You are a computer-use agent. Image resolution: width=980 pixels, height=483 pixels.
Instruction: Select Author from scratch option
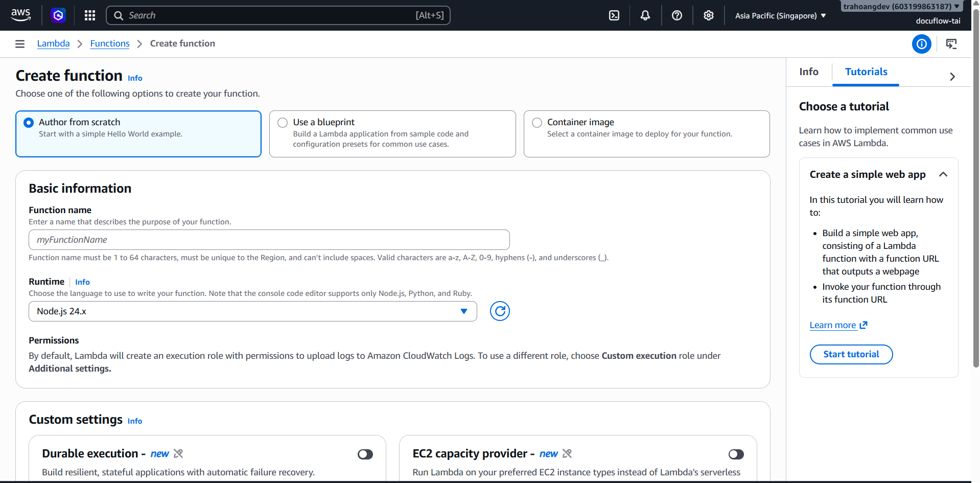[x=138, y=134]
